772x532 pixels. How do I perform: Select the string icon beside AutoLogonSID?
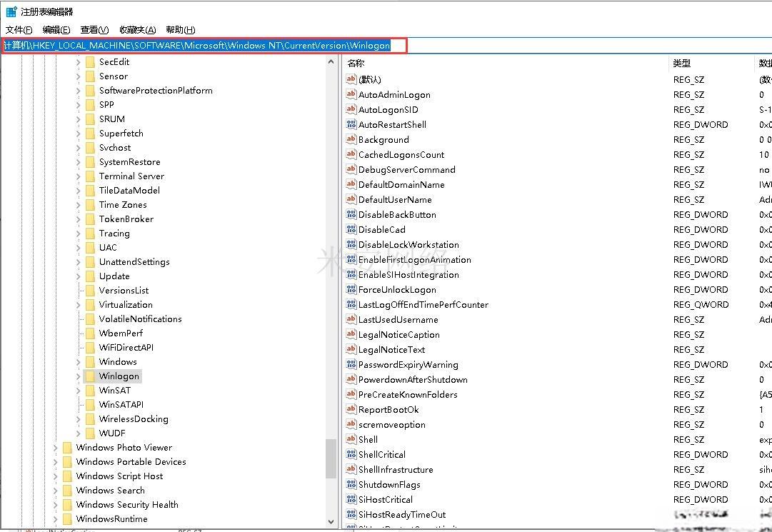click(x=351, y=109)
